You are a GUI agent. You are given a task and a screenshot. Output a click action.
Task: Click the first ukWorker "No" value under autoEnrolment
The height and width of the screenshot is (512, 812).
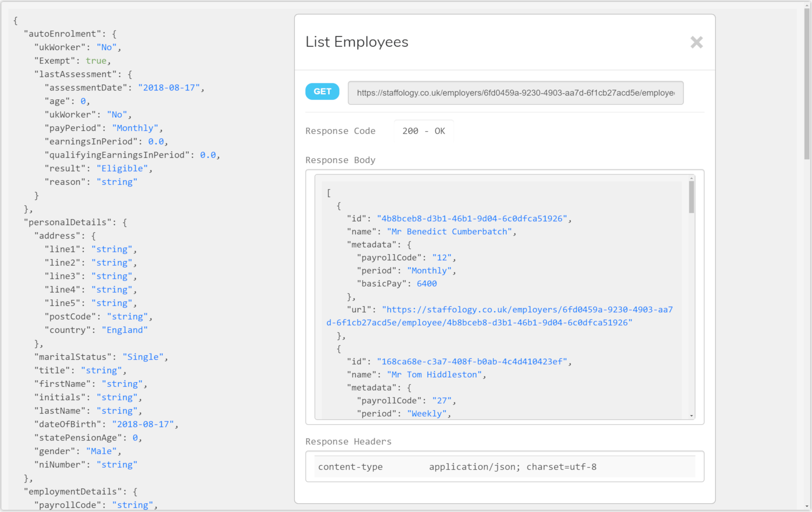coord(107,47)
